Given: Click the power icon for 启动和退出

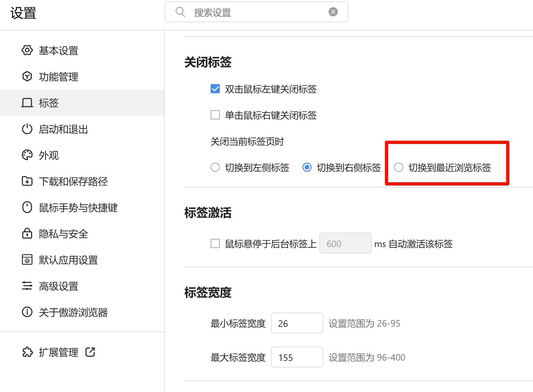Looking at the screenshot, I should 27,129.
